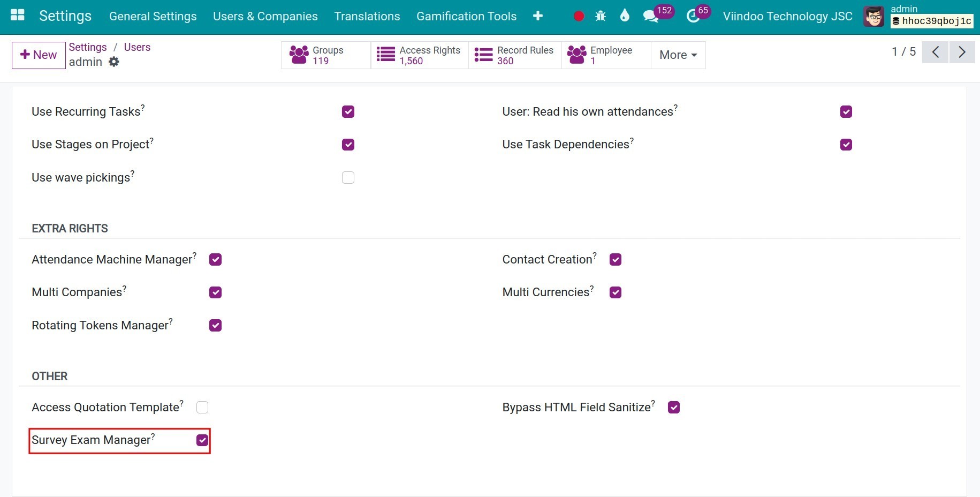Open the Access Rights 1,560 stat button
Viewport: 980px width, 497px height.
420,55
